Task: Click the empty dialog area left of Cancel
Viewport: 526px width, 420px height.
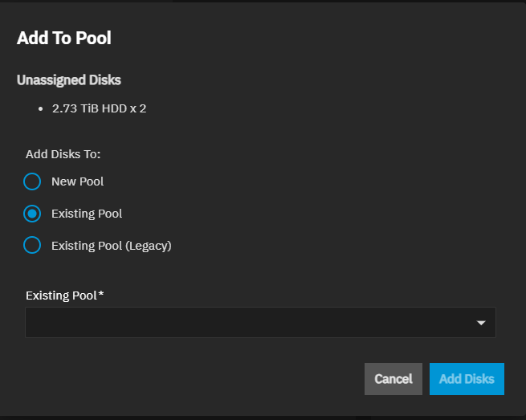Action: tap(193, 379)
